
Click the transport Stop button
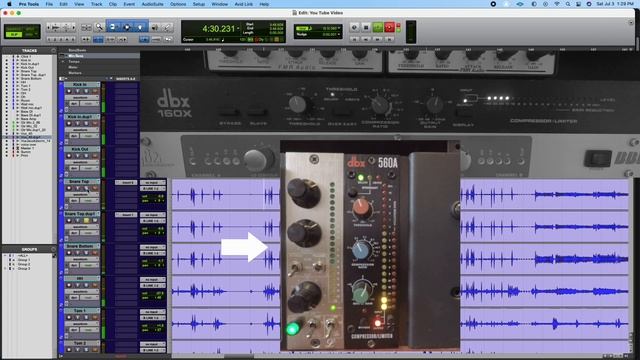point(366,27)
